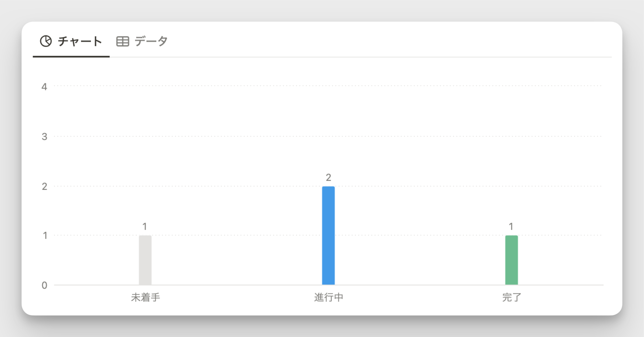
Task: Click the dotted gridline at value 3
Action: 328,136
